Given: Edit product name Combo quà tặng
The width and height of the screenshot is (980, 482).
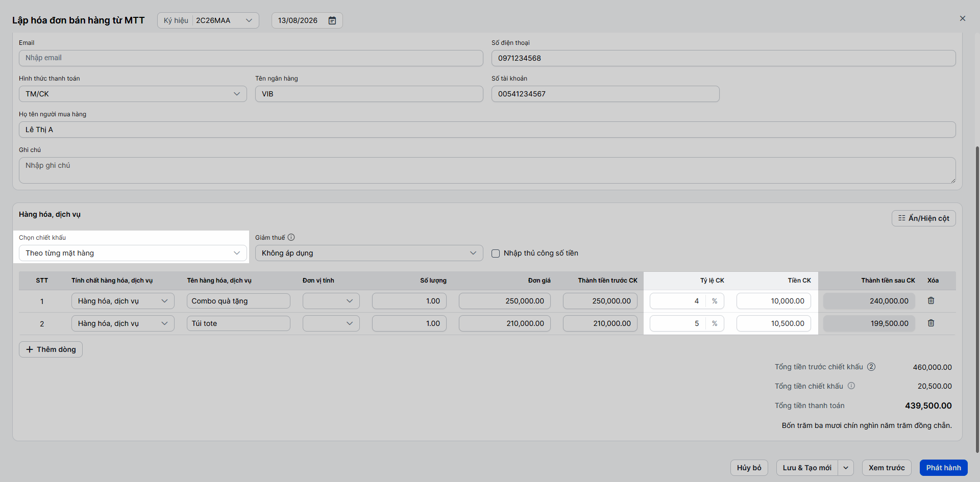Looking at the screenshot, I should [x=238, y=301].
